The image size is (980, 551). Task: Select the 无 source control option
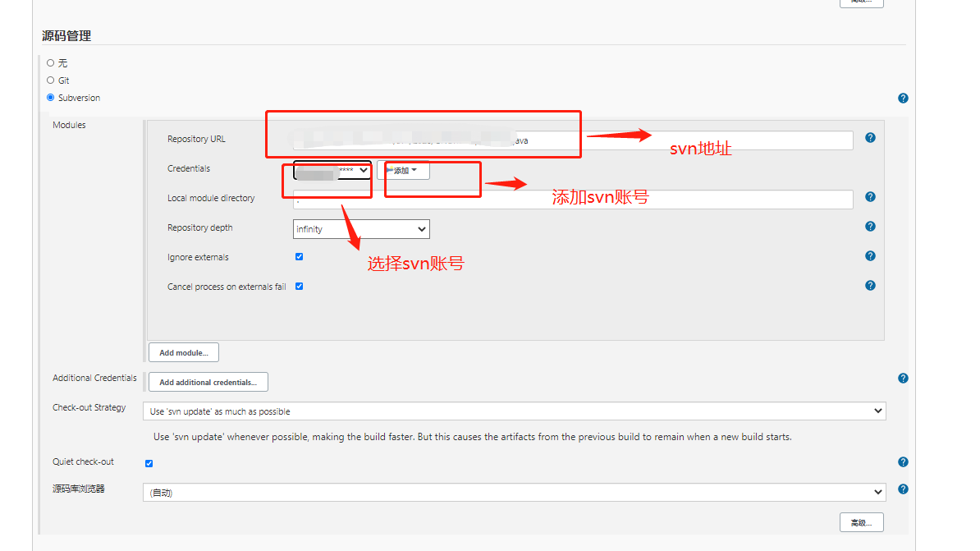[x=51, y=62]
